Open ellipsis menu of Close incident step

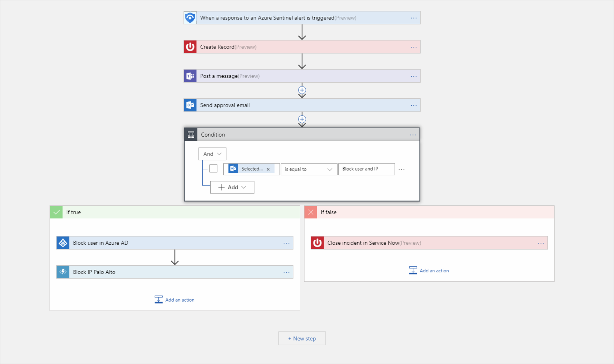click(541, 243)
